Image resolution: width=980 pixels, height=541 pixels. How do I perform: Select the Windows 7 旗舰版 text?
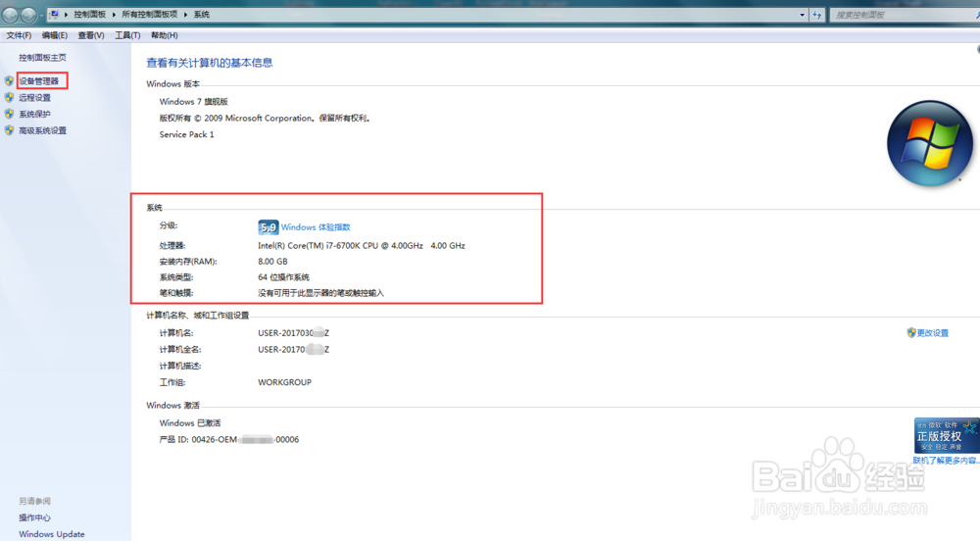[x=194, y=102]
